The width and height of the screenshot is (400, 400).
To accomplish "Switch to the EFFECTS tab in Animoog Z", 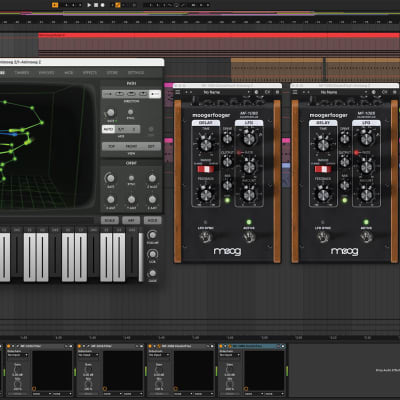I will tap(89, 73).
